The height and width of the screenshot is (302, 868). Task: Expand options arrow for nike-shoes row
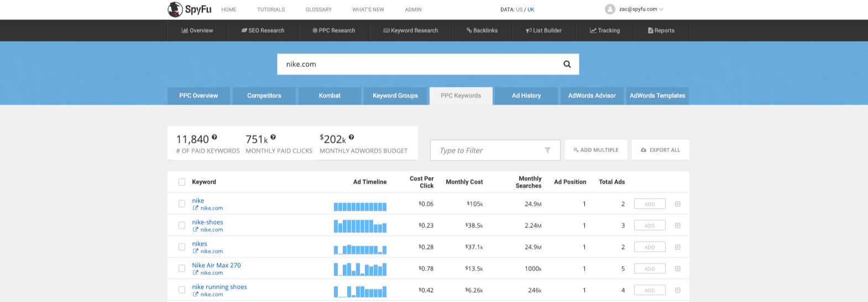point(678,226)
